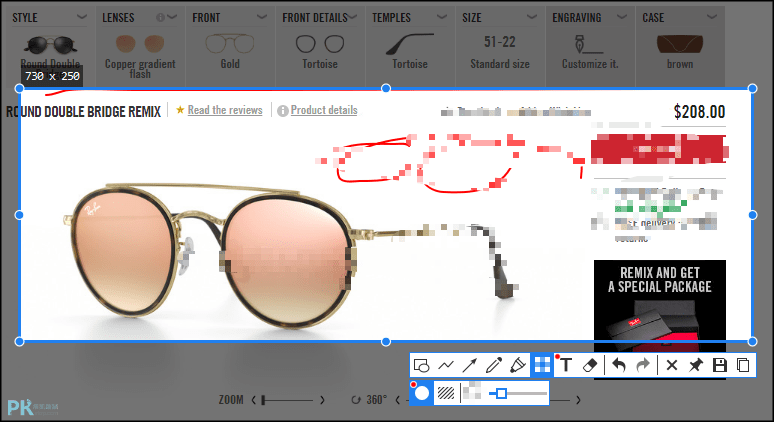Screen dimensions: 774x422
Task: Click the star icon beside Read the reviews
Action: [180, 110]
